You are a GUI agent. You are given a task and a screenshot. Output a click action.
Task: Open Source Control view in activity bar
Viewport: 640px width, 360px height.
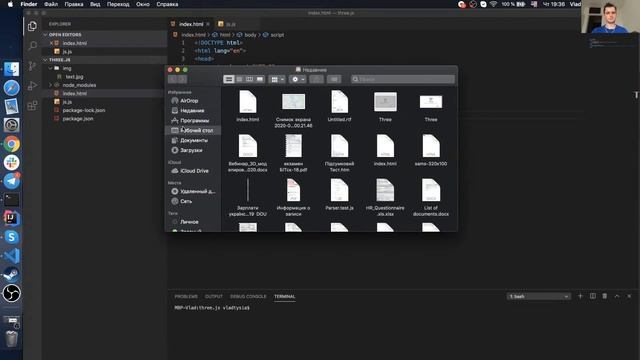coord(32,65)
